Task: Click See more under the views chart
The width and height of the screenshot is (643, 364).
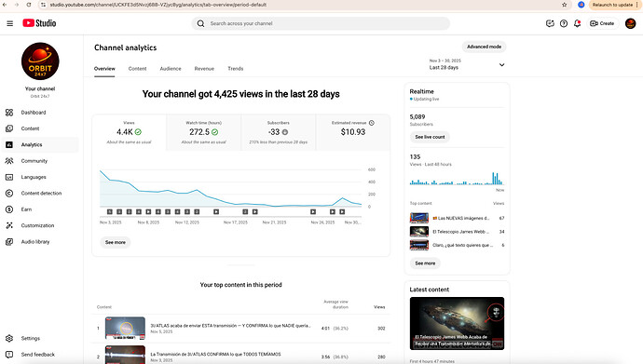Action: point(116,242)
